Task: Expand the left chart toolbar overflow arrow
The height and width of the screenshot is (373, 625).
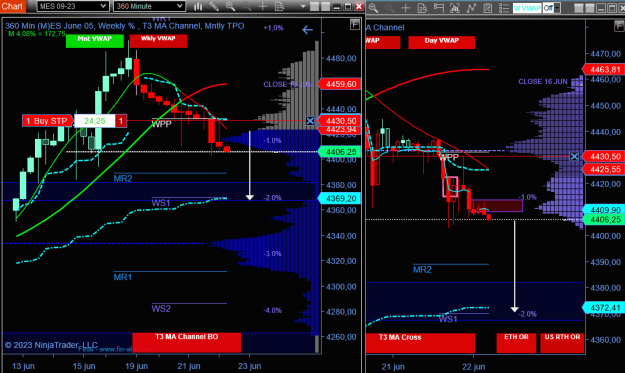Action: [x=303, y=7]
